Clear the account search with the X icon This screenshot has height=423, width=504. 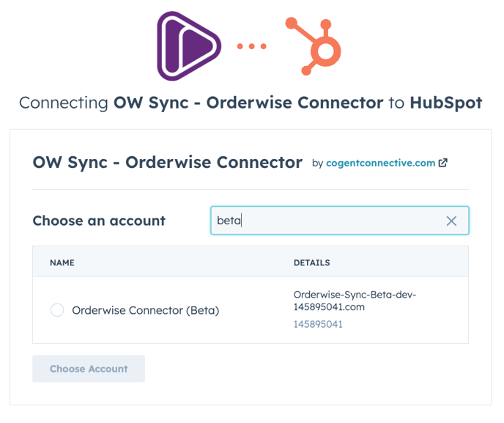point(451,221)
